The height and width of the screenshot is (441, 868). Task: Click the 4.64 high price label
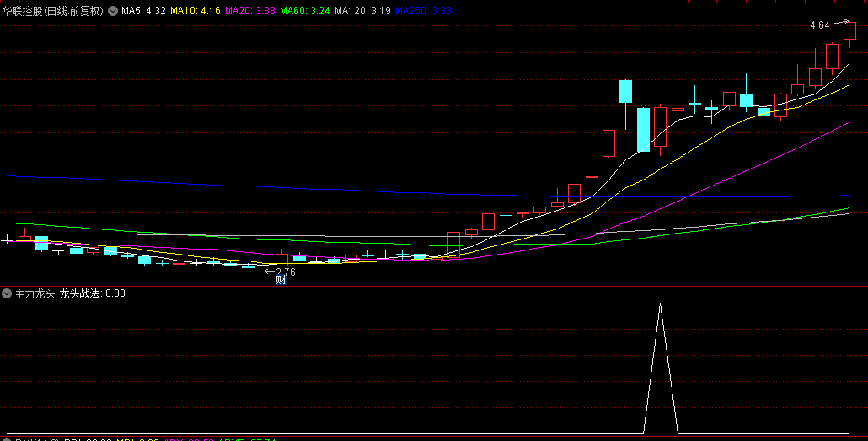click(820, 25)
